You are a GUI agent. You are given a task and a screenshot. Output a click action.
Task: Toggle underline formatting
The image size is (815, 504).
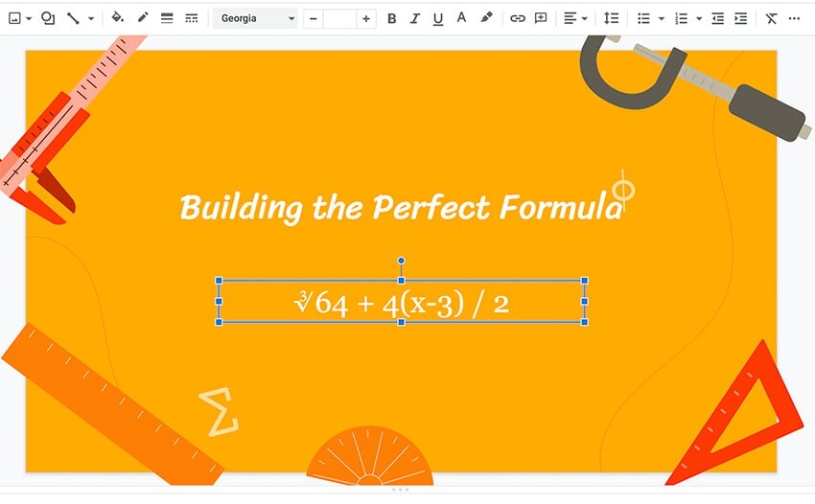(438, 18)
